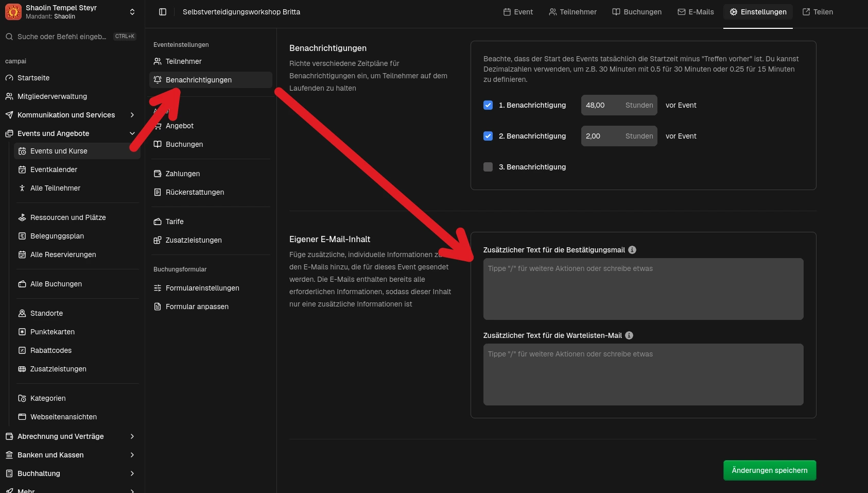
Task: Toggle the sidebar panel icon
Action: pyautogui.click(x=163, y=12)
